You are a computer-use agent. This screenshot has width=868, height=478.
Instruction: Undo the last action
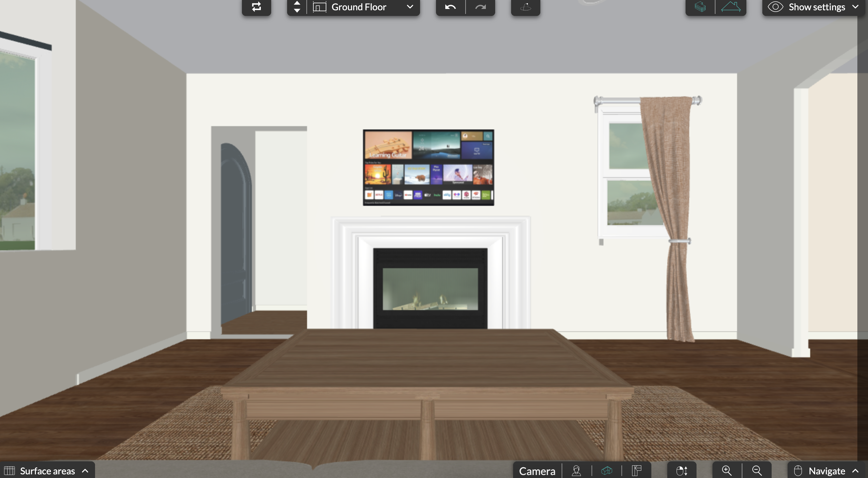point(450,7)
